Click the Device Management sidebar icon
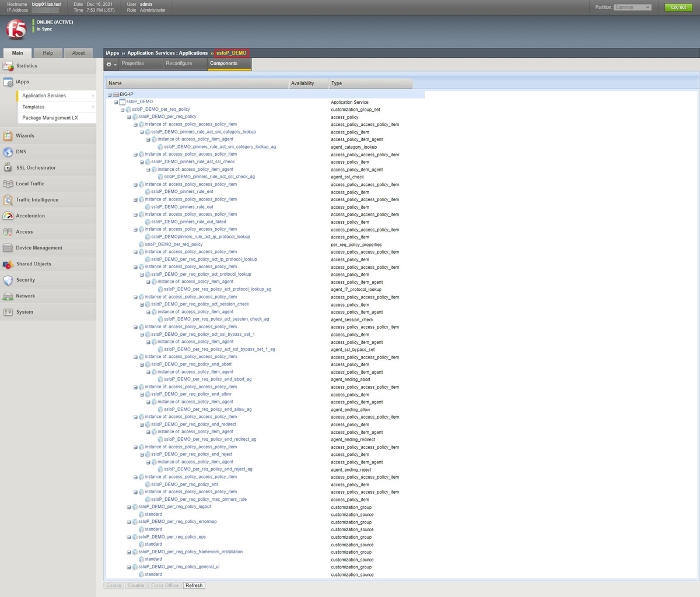This screenshot has height=597, width=700. [8, 247]
